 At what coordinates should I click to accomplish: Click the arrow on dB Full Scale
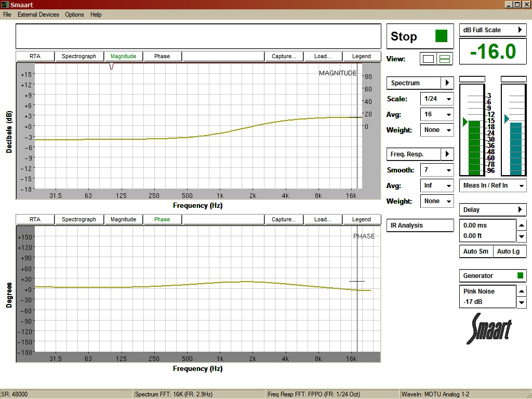pos(520,30)
